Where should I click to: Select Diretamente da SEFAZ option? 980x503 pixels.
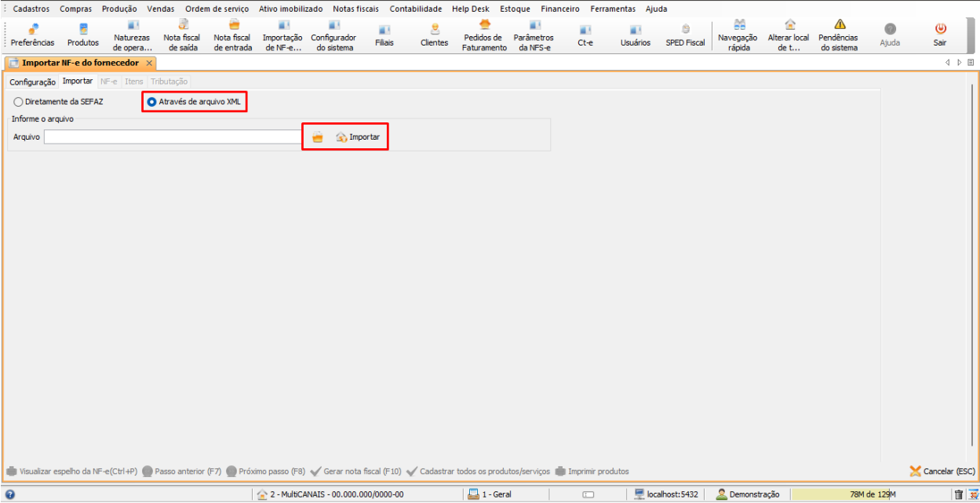(19, 102)
